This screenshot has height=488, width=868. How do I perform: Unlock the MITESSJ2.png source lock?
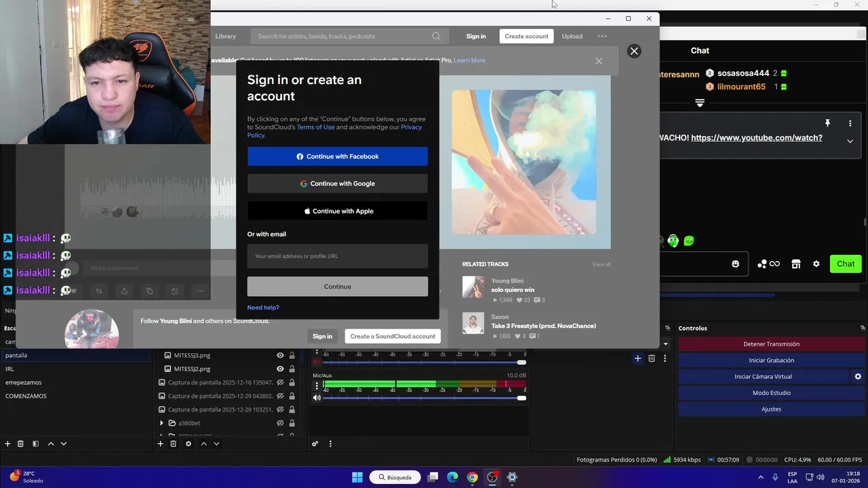(x=292, y=369)
